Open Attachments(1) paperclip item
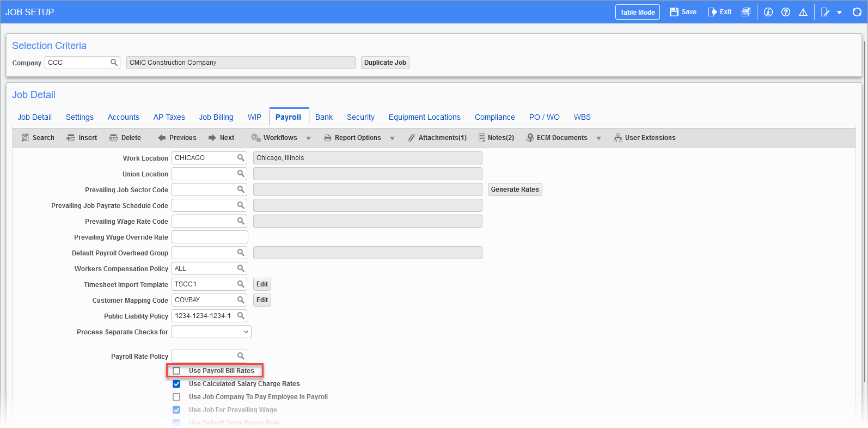Viewport: 868px width, 428px height. pyautogui.click(x=437, y=138)
